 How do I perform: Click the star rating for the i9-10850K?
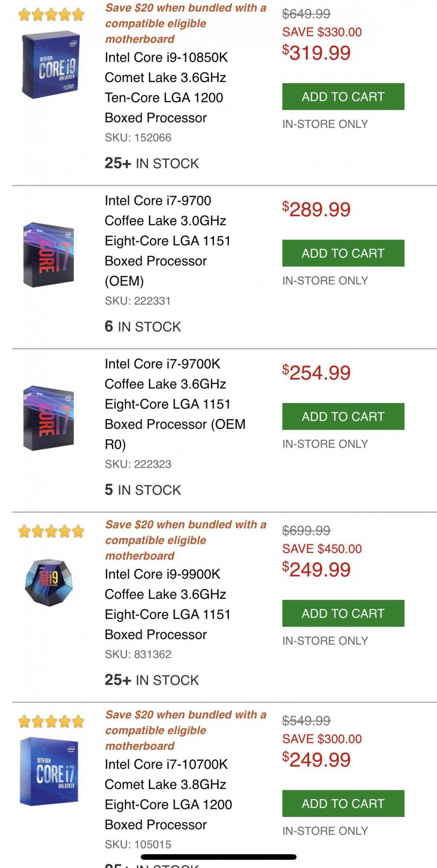pos(51,15)
